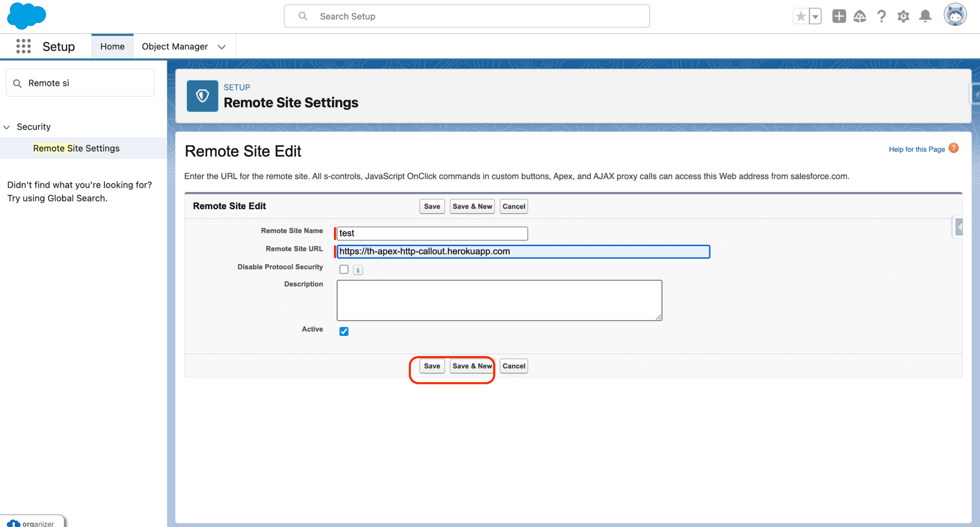The image size is (980, 527).
Task: Open the Setup gear icon
Action: click(904, 16)
